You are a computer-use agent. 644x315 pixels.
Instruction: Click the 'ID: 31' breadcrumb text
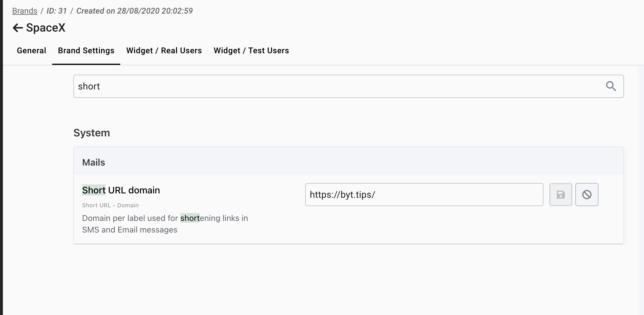click(57, 11)
